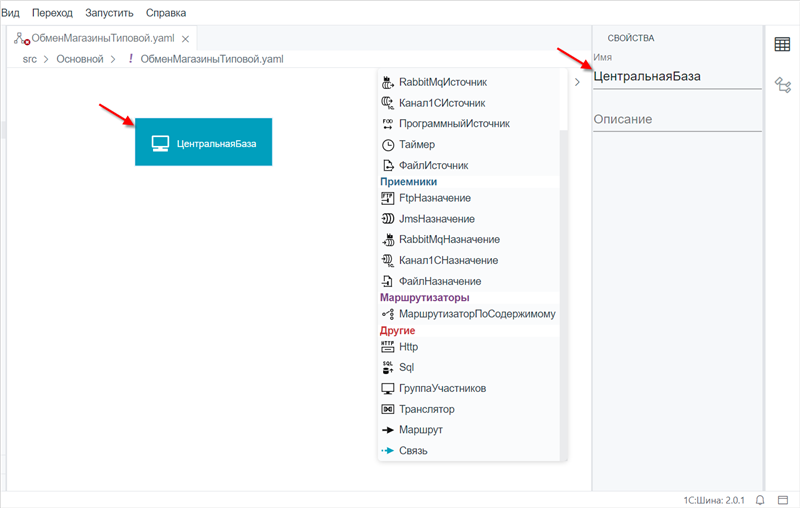Select the Канал1СНазначение icon
Image resolution: width=800 pixels, height=508 pixels.
click(x=388, y=260)
